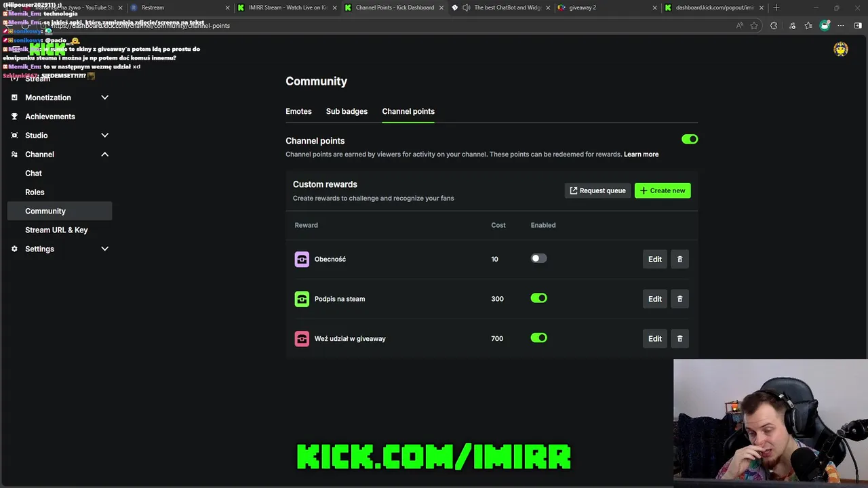Open the profile avatar in top right
Screen dimensions: 868x488
(x=841, y=49)
